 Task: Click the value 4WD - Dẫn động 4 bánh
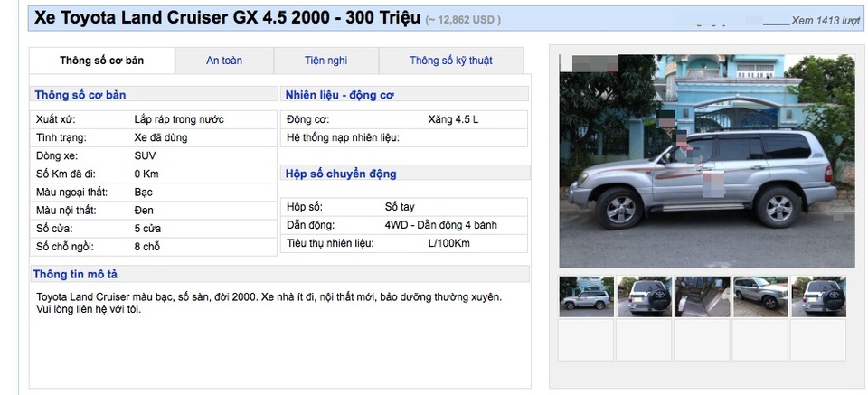(x=440, y=225)
